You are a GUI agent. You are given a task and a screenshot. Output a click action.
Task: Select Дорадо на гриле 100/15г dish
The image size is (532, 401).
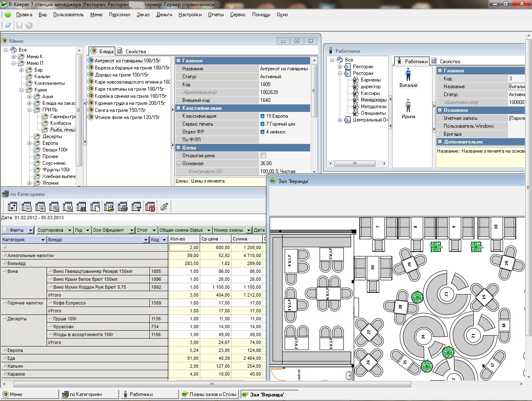pyautogui.click(x=121, y=75)
